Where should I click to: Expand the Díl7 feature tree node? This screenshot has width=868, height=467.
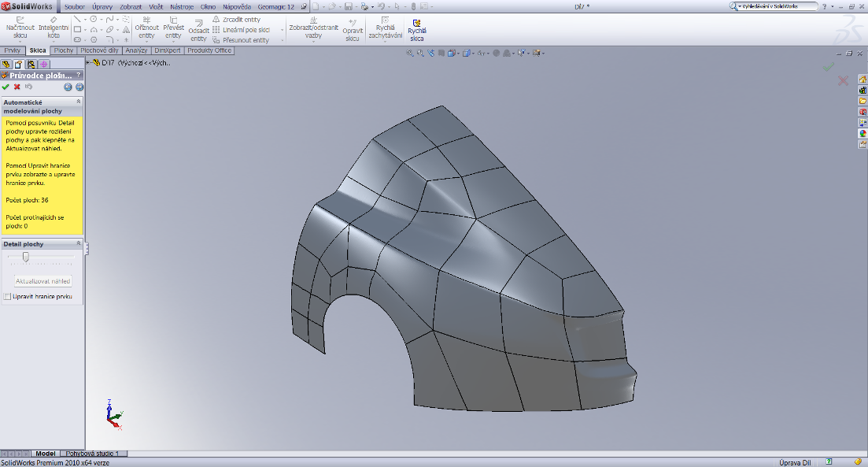coord(89,61)
